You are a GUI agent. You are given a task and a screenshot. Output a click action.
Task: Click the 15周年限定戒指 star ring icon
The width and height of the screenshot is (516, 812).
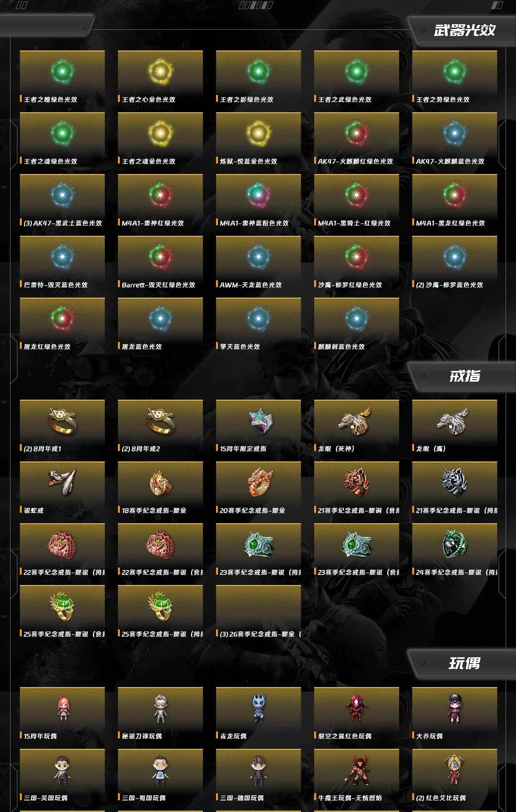pos(259,421)
